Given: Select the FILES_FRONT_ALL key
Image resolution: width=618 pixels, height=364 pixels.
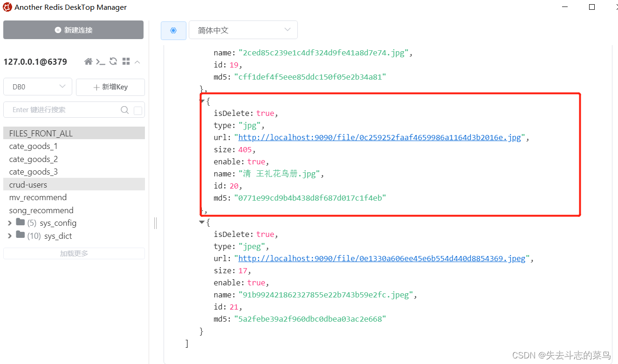Looking at the screenshot, I should click(74, 133).
